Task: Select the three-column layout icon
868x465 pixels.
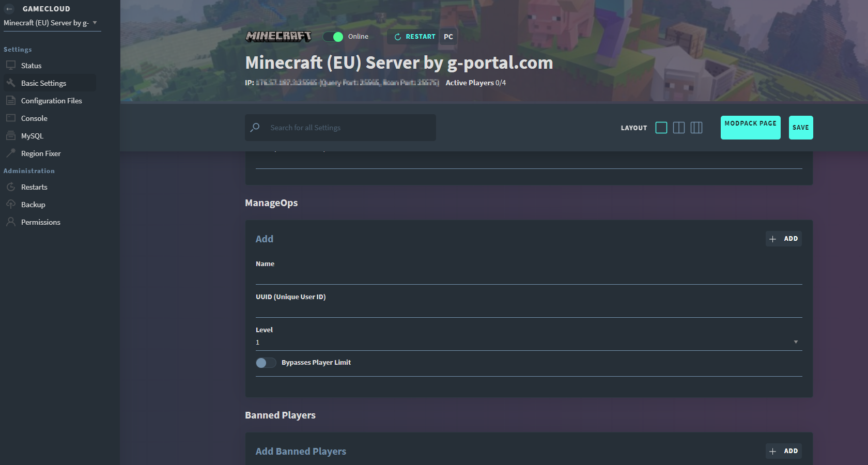Action: [x=696, y=128]
